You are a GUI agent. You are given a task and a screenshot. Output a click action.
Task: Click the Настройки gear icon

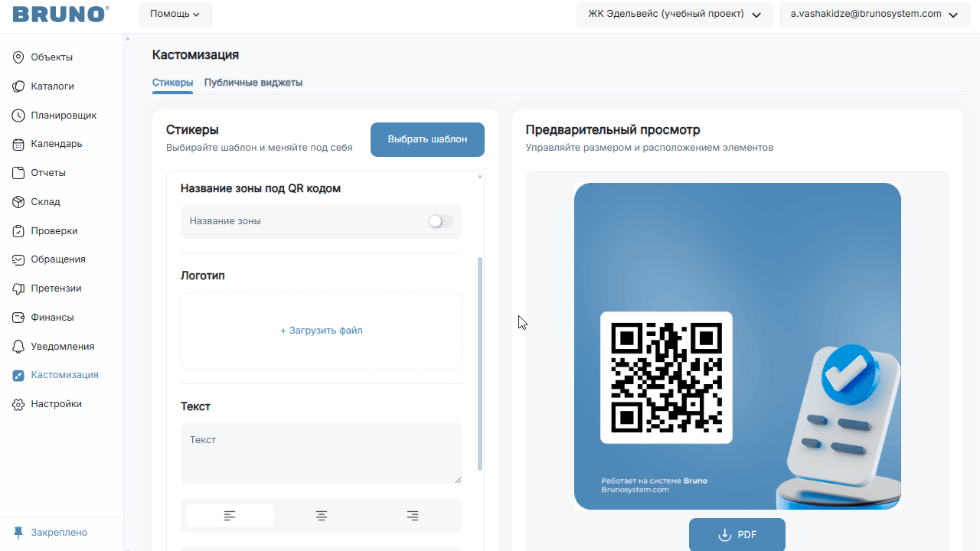[19, 404]
